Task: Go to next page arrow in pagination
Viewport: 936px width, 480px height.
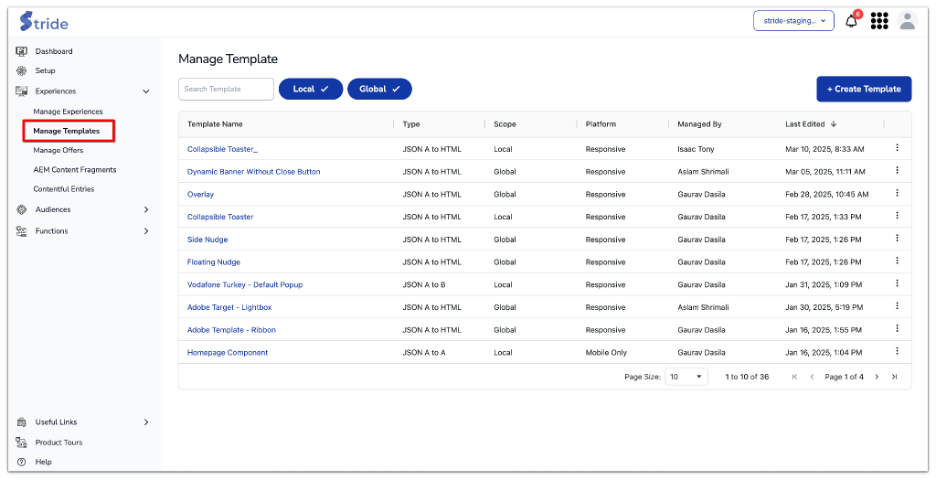Action: pyautogui.click(x=877, y=377)
